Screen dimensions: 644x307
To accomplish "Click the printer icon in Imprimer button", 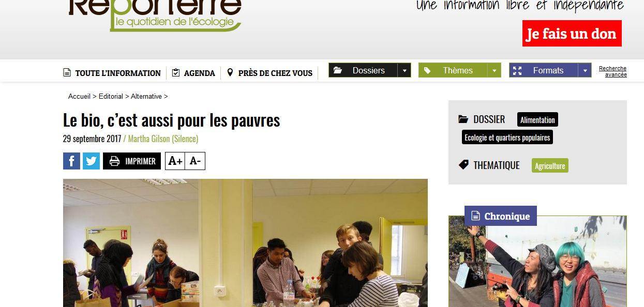I will (x=114, y=161).
